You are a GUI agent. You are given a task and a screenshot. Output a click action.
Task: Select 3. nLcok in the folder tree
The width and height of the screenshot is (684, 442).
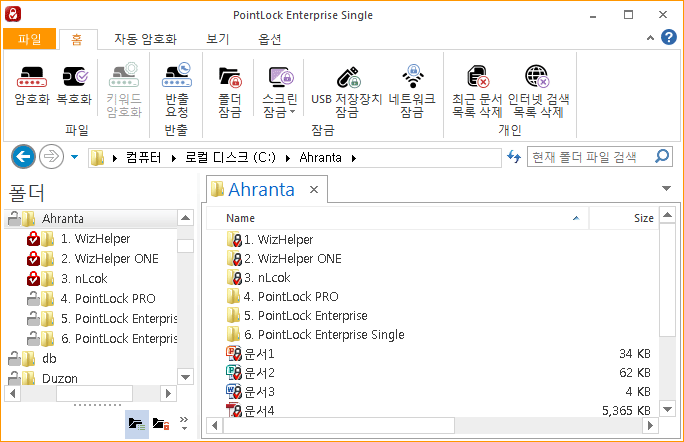pos(84,278)
